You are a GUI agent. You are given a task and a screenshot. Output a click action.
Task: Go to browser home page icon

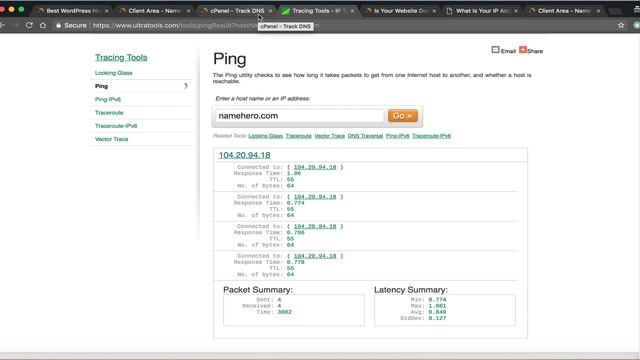[43, 25]
